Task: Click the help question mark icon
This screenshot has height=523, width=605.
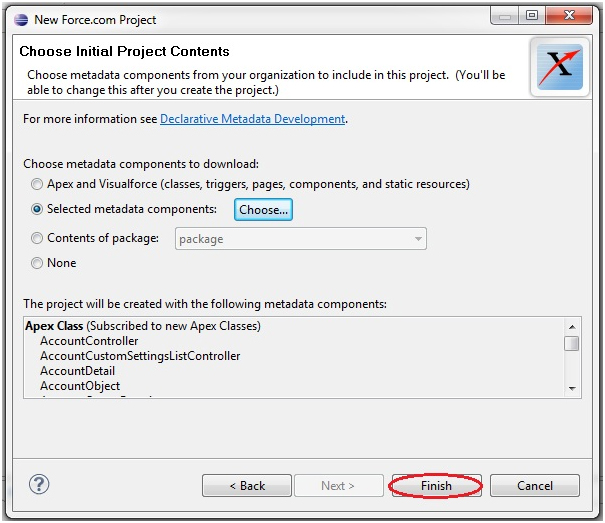Action: 39,484
